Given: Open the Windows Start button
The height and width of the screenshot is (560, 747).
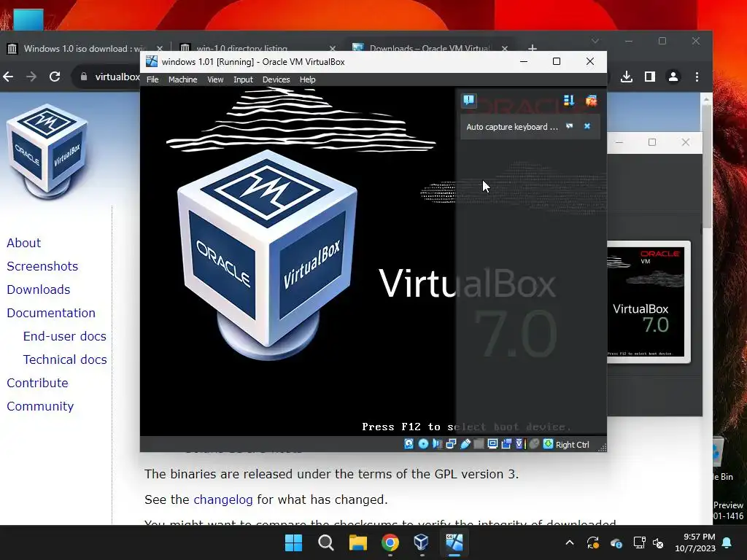Looking at the screenshot, I should point(293,542).
